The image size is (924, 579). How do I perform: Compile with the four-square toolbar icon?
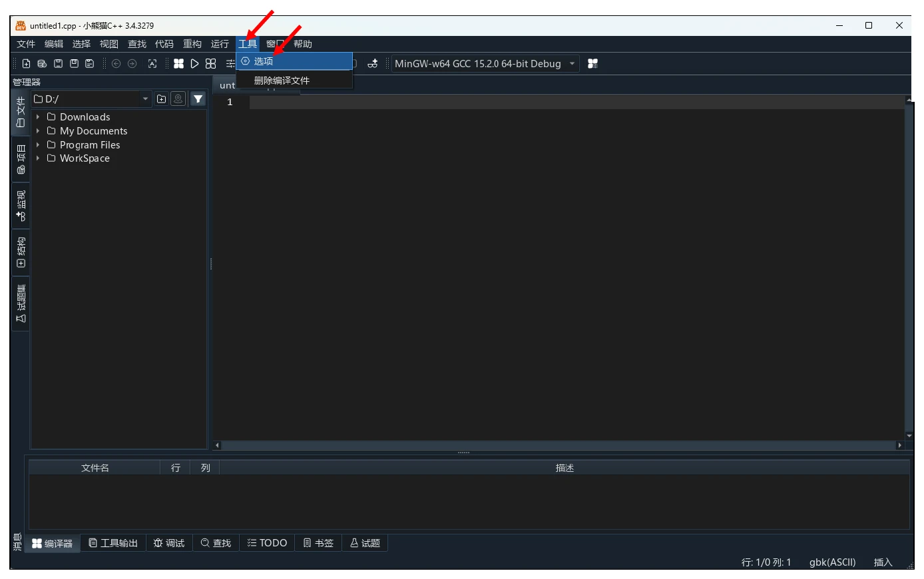[178, 64]
